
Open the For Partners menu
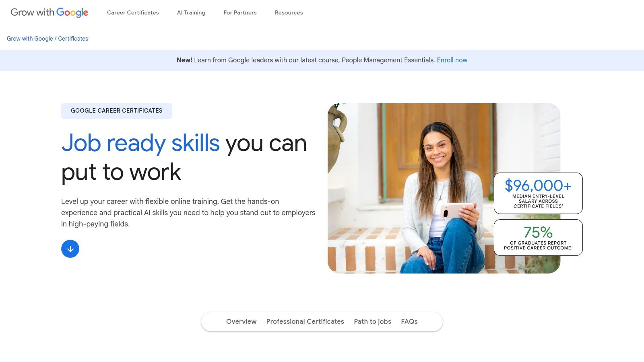240,12
